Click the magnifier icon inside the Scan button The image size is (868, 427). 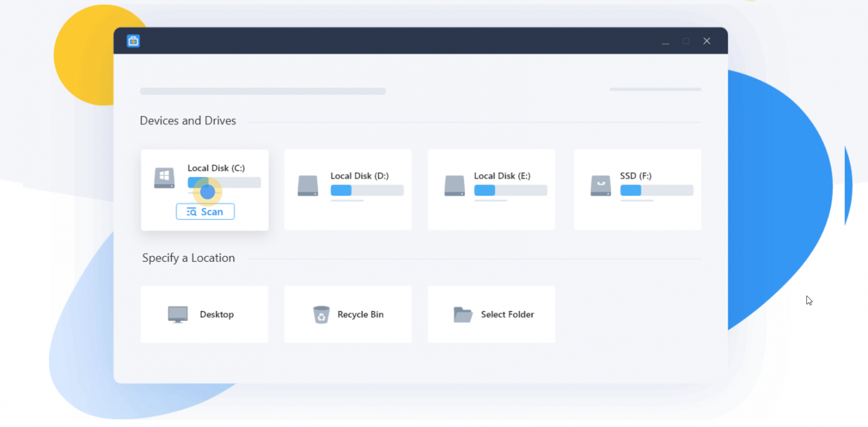[193, 211]
